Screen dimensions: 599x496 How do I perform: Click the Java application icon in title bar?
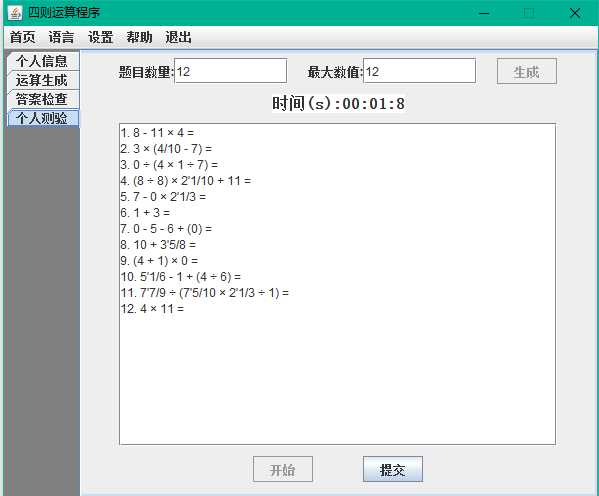(15, 13)
